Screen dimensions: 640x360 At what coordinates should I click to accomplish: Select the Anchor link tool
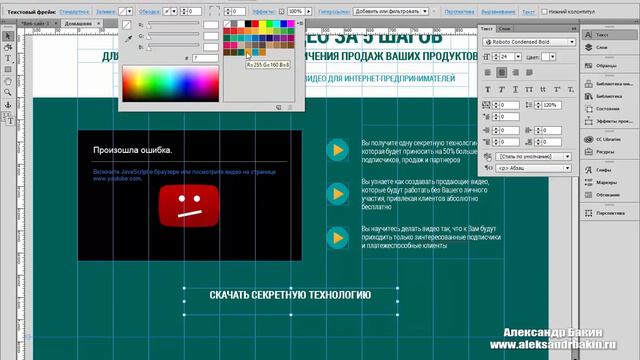pos(8,105)
